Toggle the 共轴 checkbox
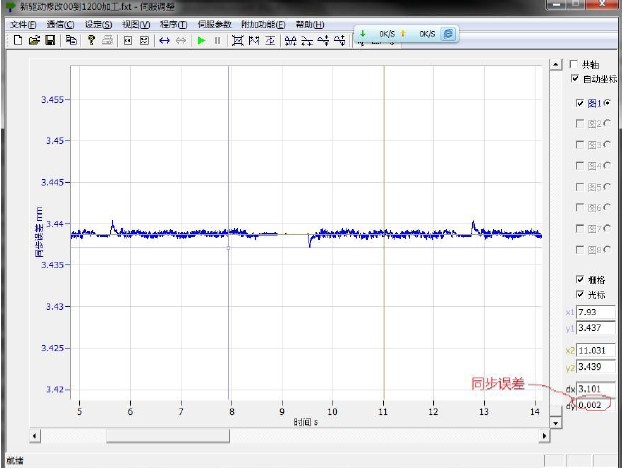Screen dimensions: 622x469 (574, 63)
